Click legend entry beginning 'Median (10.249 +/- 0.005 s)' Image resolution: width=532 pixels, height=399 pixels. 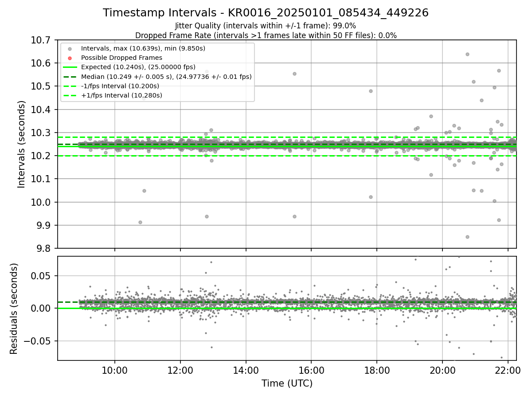tap(166, 77)
